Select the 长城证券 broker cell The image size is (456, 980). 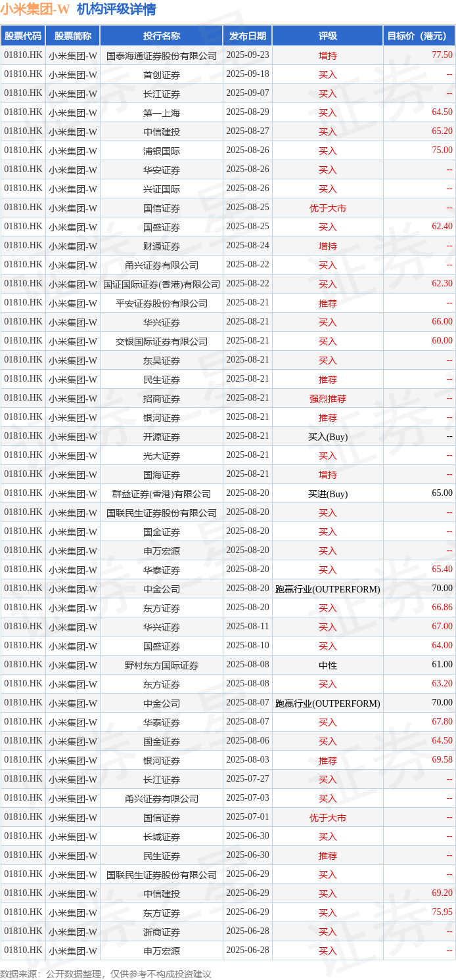point(162,837)
